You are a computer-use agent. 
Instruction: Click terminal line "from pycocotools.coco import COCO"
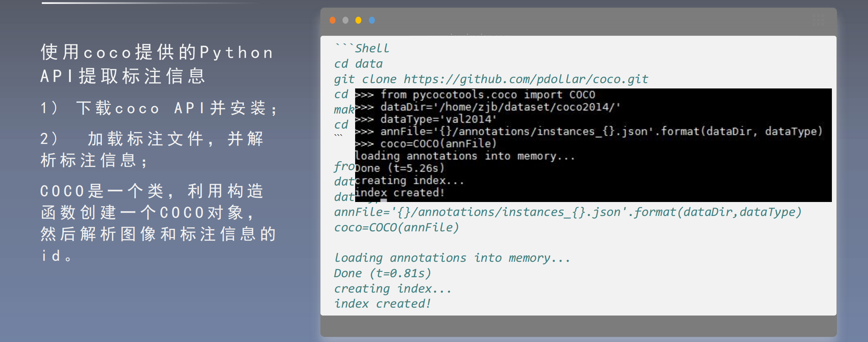[475, 95]
